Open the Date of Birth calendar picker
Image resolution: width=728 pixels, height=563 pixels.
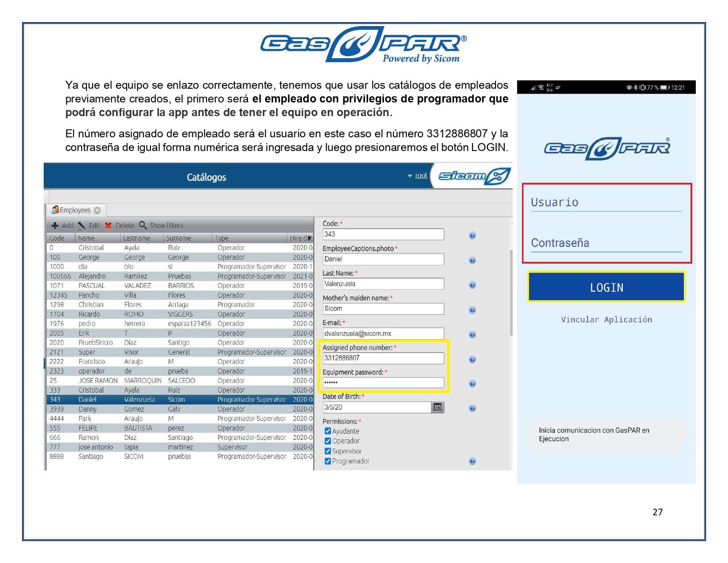tap(437, 407)
